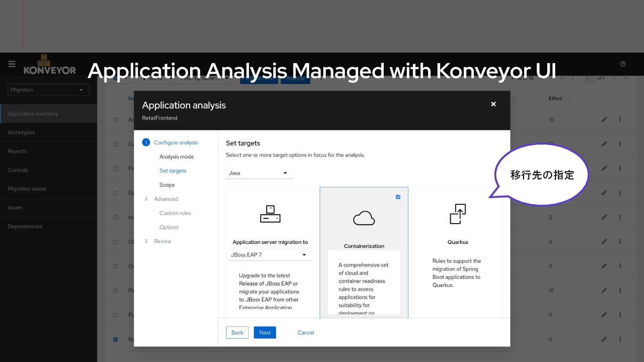Viewport: 644px width, 362px height.
Task: Open kebab menu in the first row
Action: click(x=620, y=120)
